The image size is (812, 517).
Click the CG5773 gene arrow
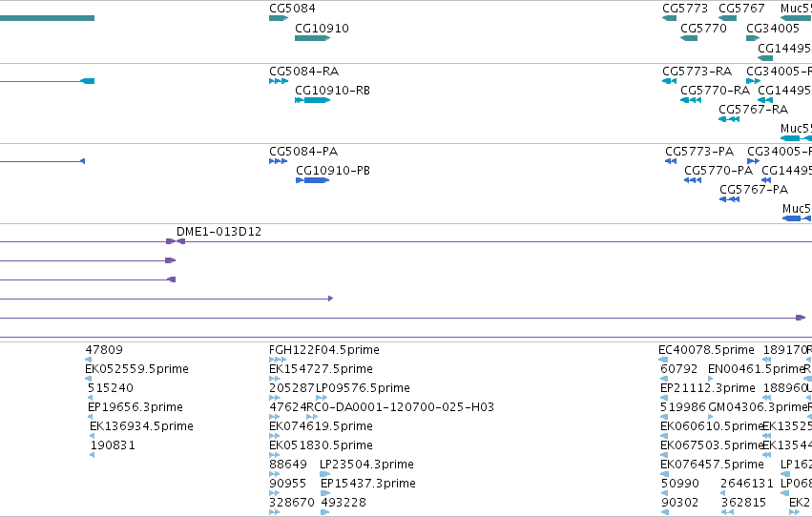tap(670, 18)
